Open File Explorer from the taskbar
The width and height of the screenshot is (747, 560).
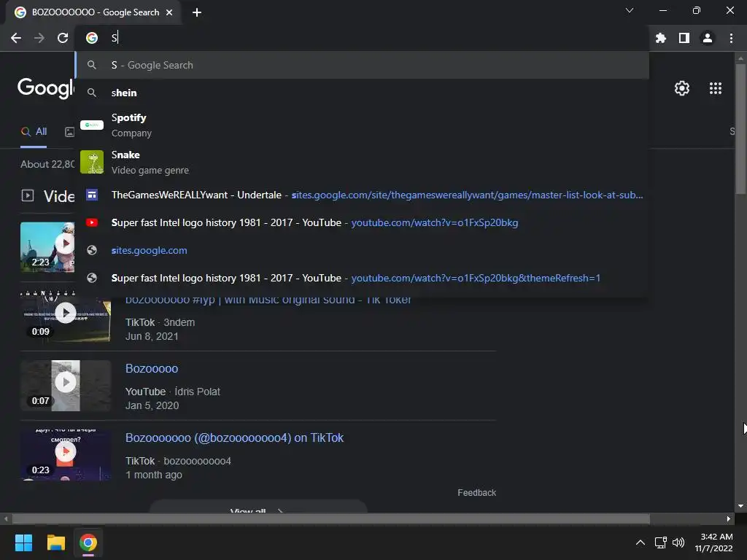coord(55,542)
